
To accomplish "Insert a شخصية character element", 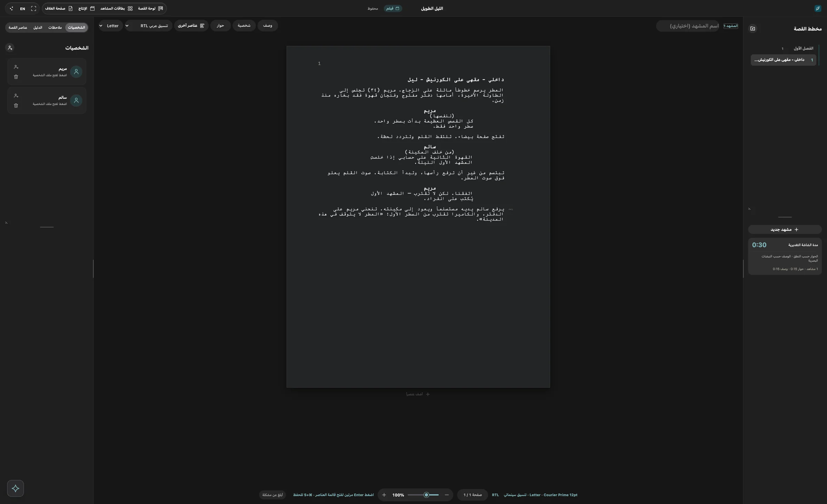I will pos(244,26).
